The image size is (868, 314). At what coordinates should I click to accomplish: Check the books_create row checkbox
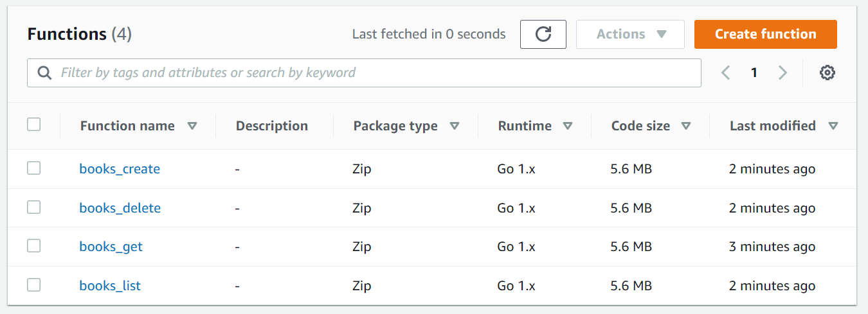tap(34, 168)
